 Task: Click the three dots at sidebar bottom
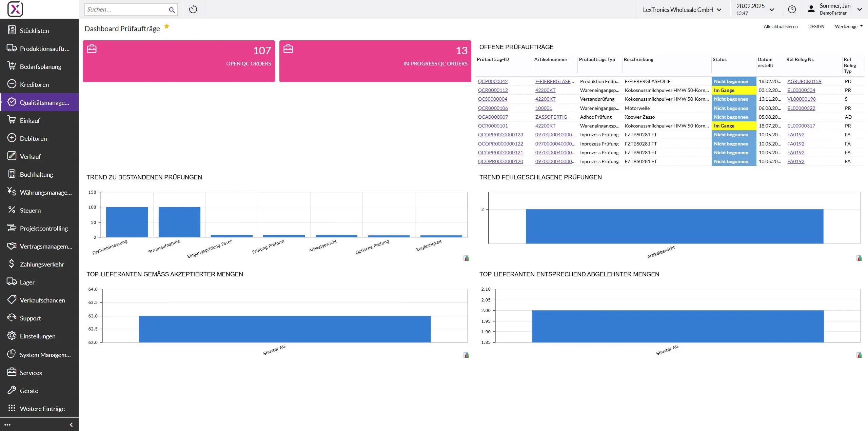tap(7, 425)
